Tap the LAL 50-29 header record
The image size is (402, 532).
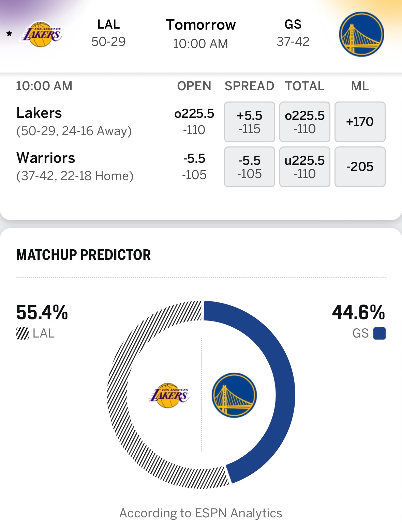(108, 33)
